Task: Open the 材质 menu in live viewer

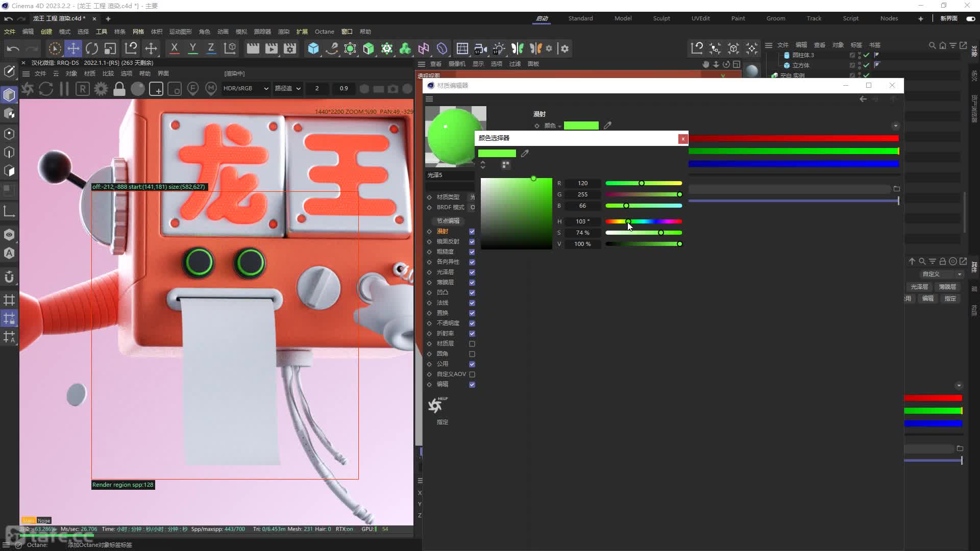Action: pos(89,73)
